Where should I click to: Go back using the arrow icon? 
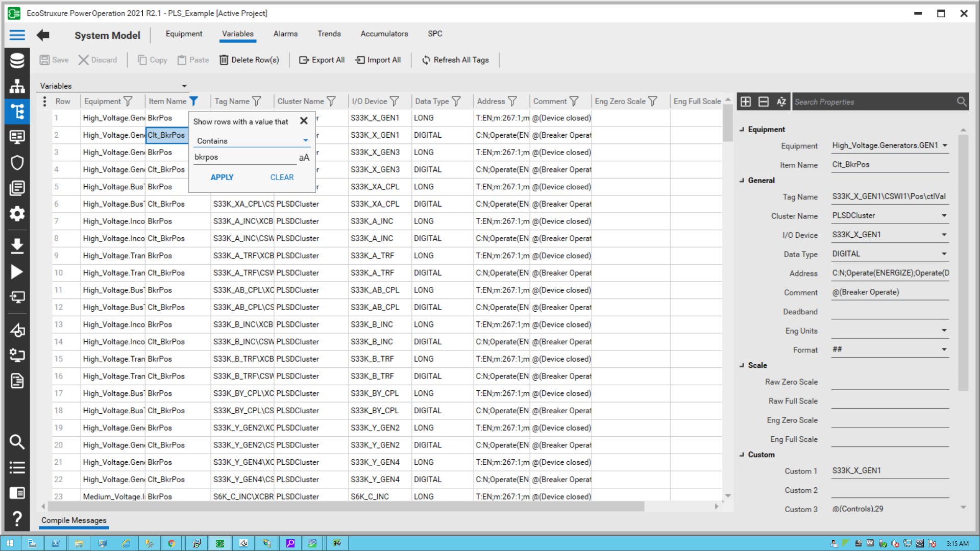pyautogui.click(x=43, y=35)
